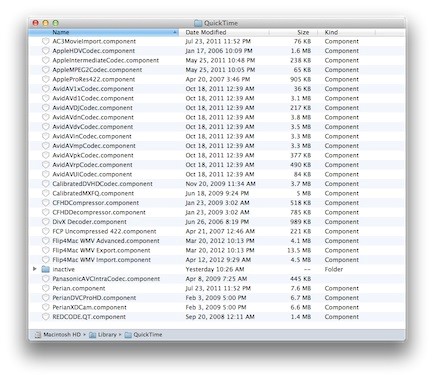The image size is (434, 380).
Task: Click the 7.6 MB size value
Action: pyautogui.click(x=301, y=288)
